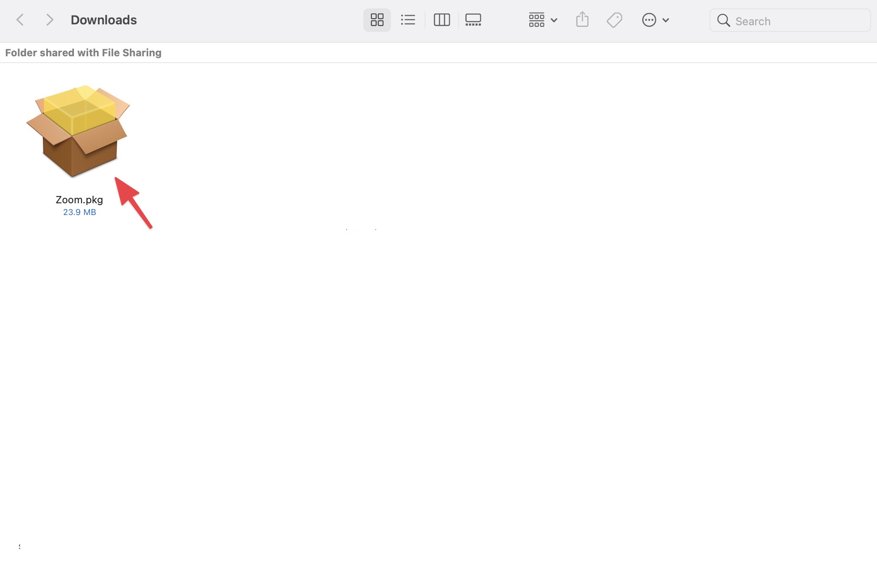
Task: Click the Search magnifier icon
Action: coord(723,20)
